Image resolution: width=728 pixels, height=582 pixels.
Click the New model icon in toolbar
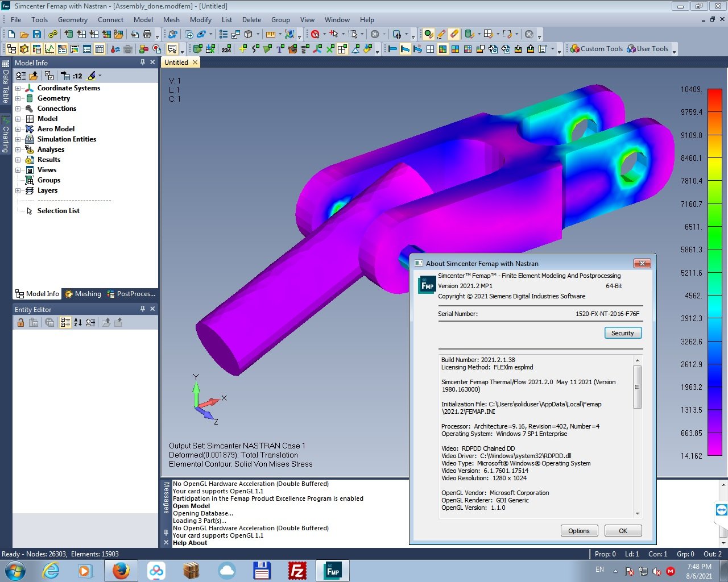pyautogui.click(x=11, y=35)
